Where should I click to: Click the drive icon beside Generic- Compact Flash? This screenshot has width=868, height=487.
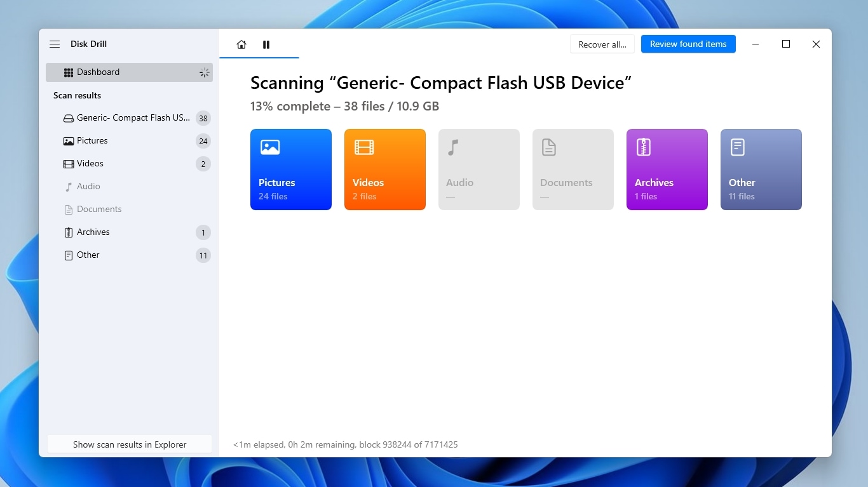coord(69,118)
